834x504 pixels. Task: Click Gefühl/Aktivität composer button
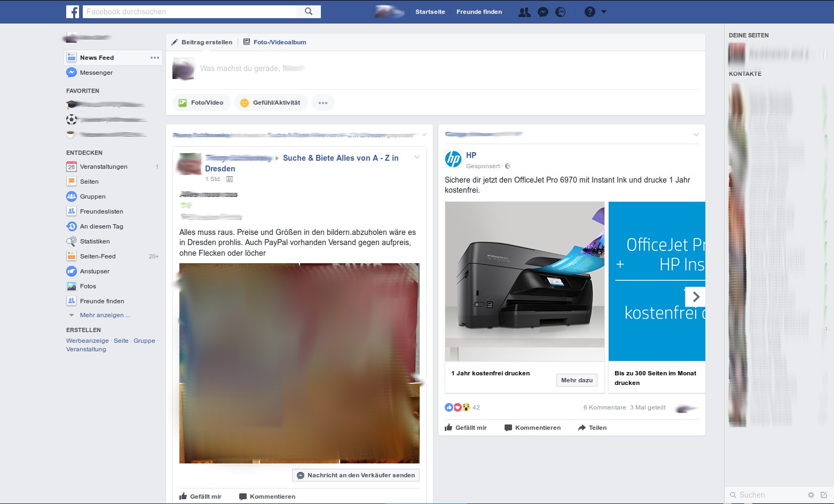click(271, 103)
